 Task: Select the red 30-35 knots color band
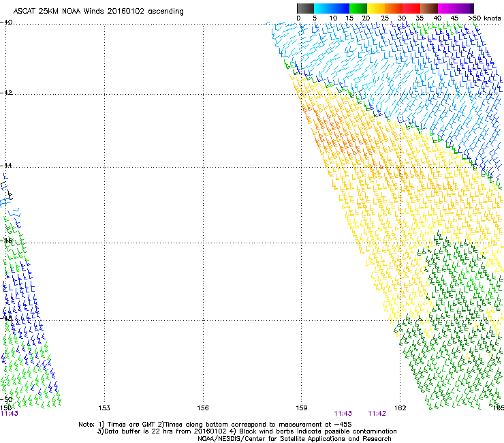click(x=411, y=8)
